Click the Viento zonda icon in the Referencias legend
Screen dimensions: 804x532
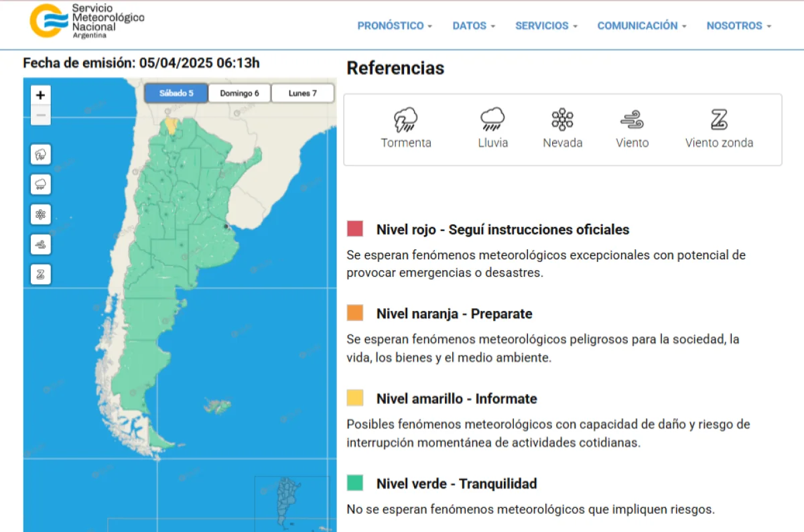719,119
